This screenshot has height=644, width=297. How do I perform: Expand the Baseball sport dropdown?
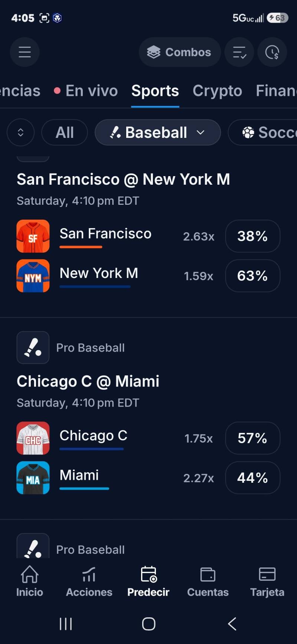pyautogui.click(x=158, y=132)
